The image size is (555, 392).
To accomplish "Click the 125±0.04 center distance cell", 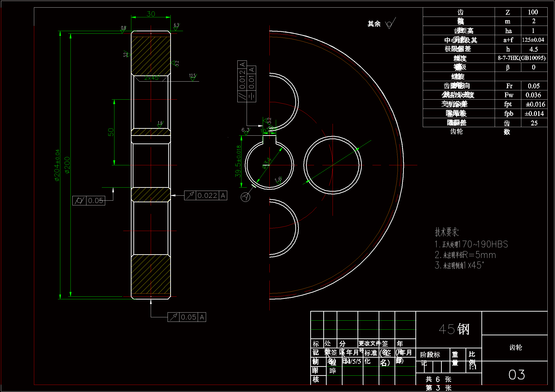I will 533,40.
